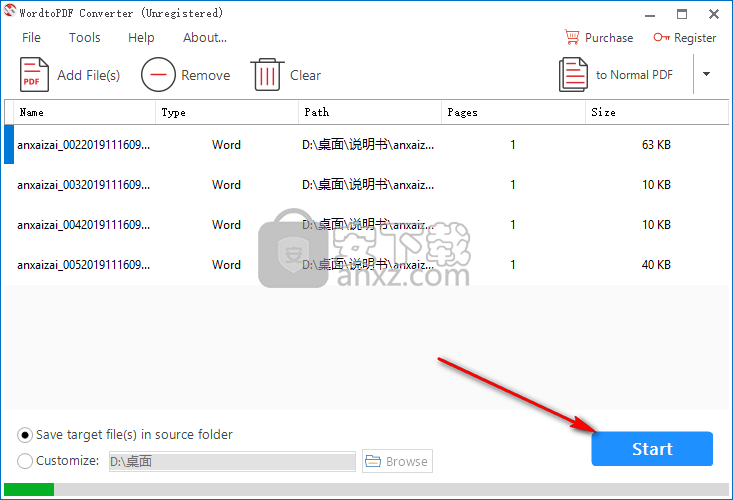
Task: Click the Register link text
Action: 695,38
